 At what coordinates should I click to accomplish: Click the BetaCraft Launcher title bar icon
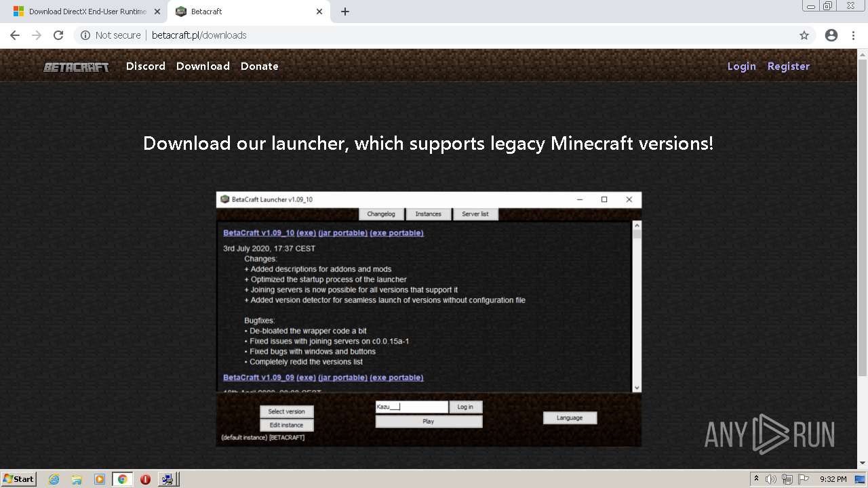225,199
